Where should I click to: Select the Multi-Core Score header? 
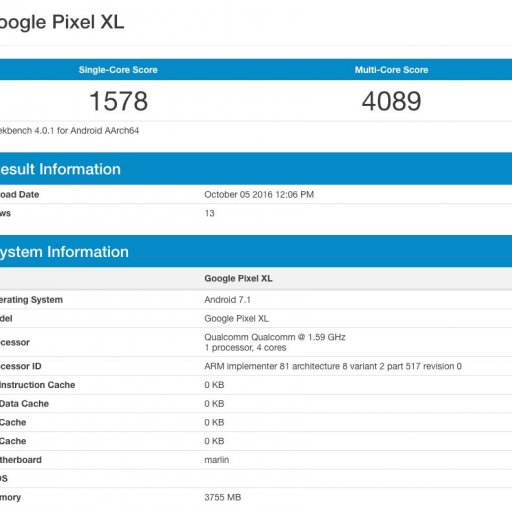(391, 70)
